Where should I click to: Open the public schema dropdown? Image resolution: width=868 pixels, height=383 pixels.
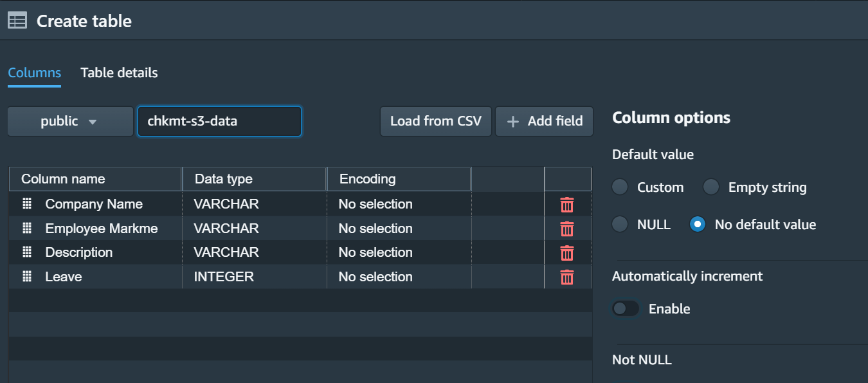pyautogui.click(x=70, y=121)
